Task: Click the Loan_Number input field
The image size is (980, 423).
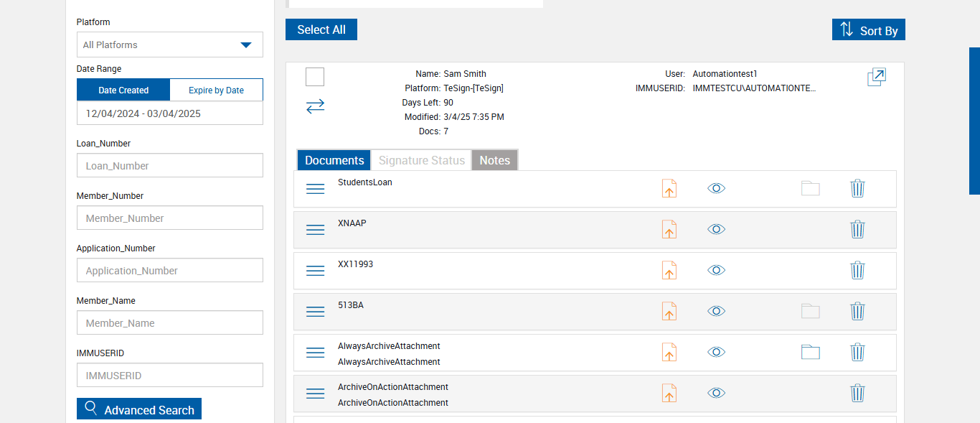Action: click(x=170, y=165)
